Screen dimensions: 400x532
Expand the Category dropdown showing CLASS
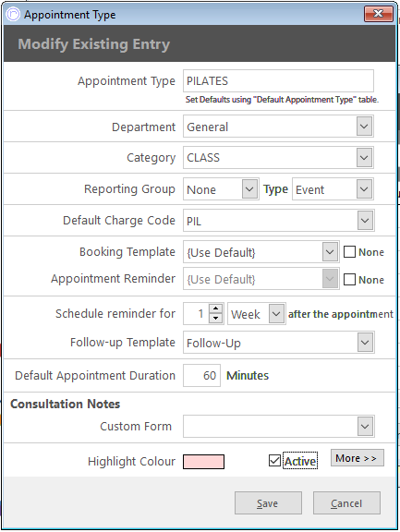(364, 157)
